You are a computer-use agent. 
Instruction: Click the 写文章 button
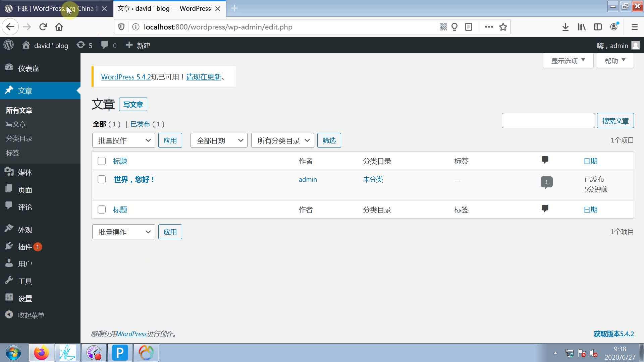pos(133,104)
